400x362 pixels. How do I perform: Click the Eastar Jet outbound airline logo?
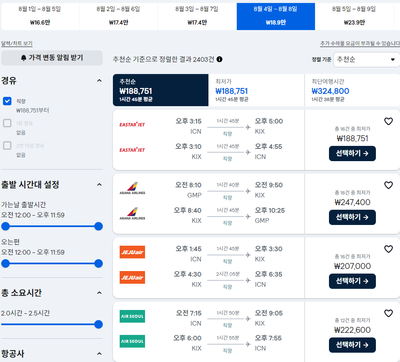click(x=132, y=125)
